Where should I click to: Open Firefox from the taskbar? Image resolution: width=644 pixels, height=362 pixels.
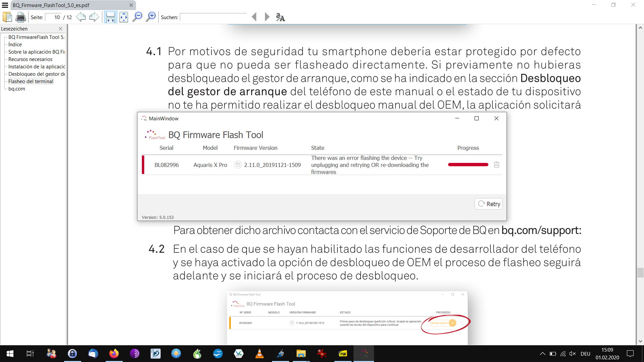click(x=114, y=354)
